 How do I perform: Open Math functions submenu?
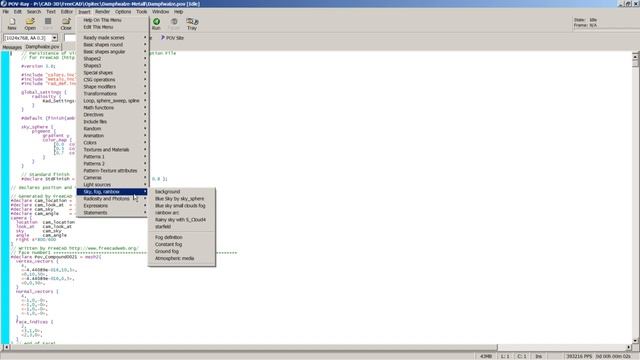point(113,107)
